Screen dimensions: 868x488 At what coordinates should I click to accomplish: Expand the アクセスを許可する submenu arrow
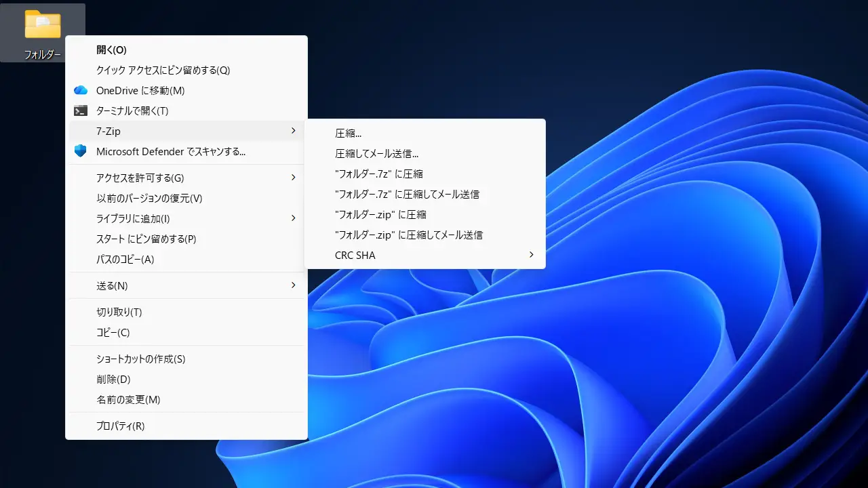coord(293,178)
